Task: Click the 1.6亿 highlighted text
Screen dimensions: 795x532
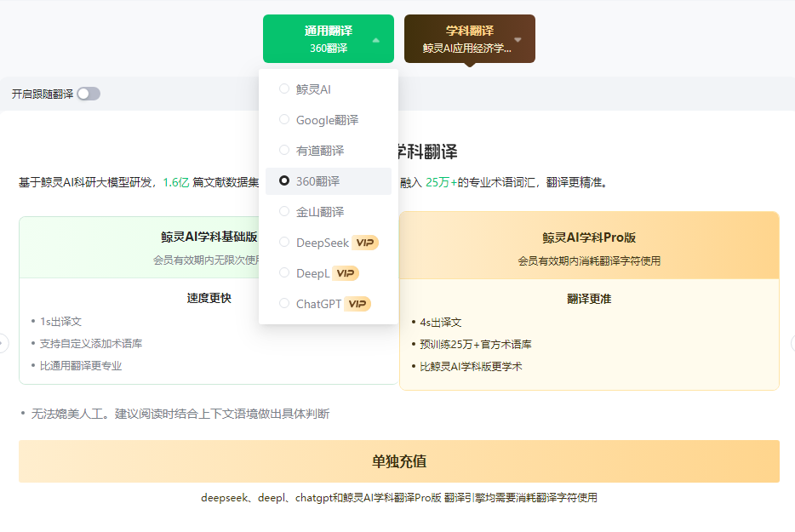Action: 176,182
